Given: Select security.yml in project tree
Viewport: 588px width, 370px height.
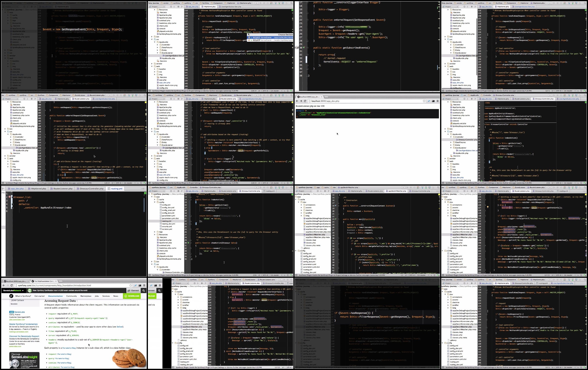Looking at the screenshot, I should click(167, 227).
